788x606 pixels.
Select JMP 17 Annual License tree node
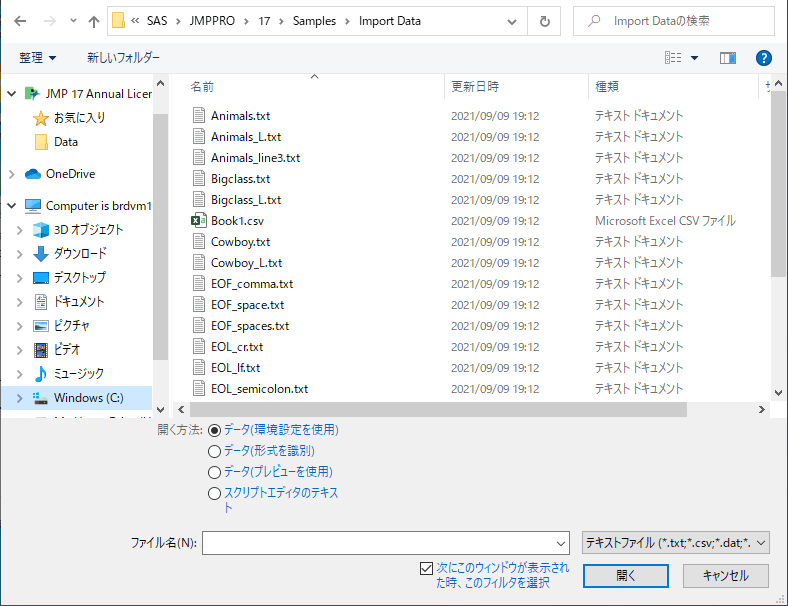98,94
